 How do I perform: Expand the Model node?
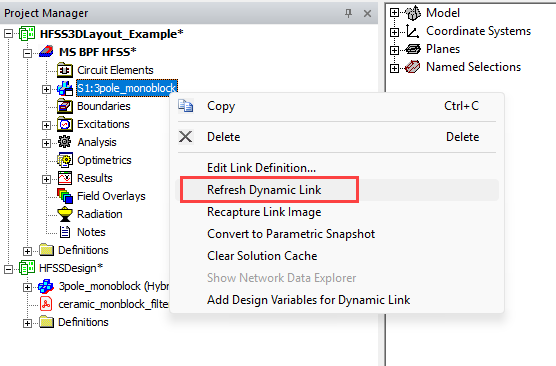coord(394,13)
